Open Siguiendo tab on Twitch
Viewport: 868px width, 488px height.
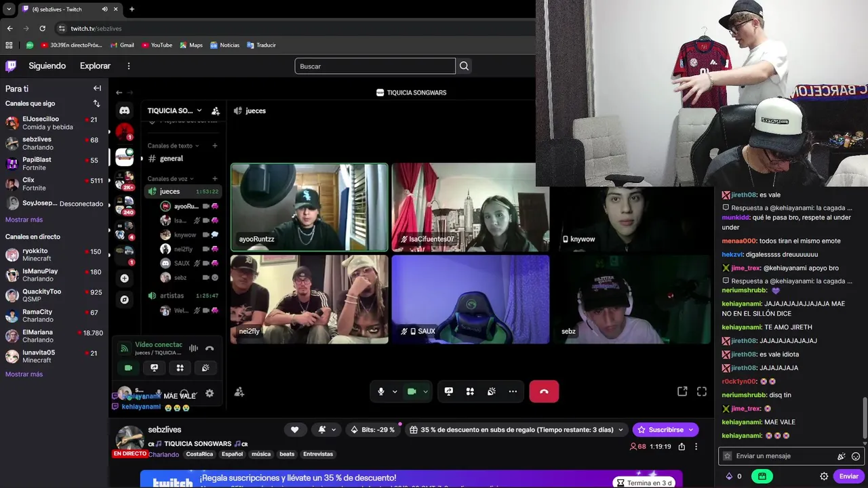point(47,66)
